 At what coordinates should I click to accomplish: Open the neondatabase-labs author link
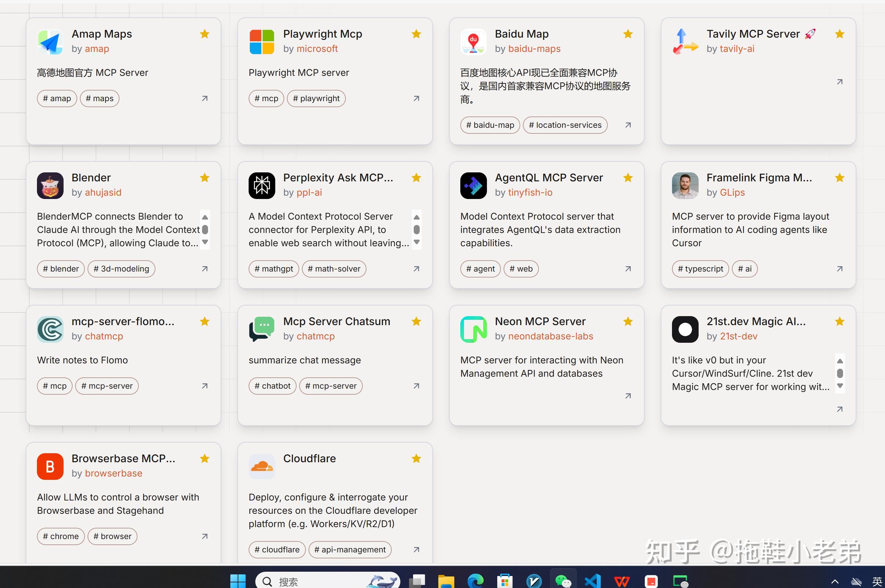point(551,336)
